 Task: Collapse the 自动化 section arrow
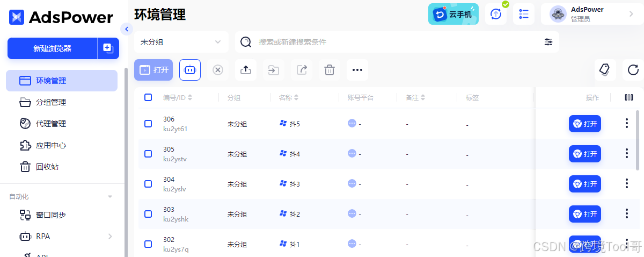(110, 197)
